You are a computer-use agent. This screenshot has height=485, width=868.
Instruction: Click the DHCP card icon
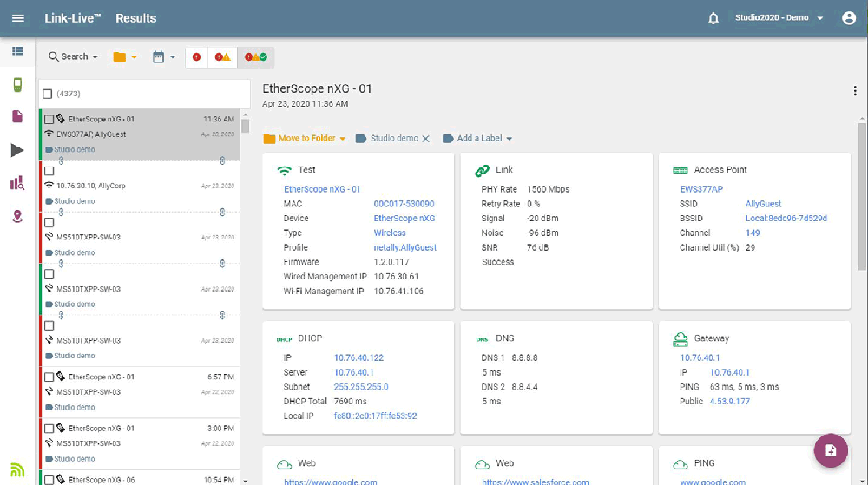[x=284, y=339]
